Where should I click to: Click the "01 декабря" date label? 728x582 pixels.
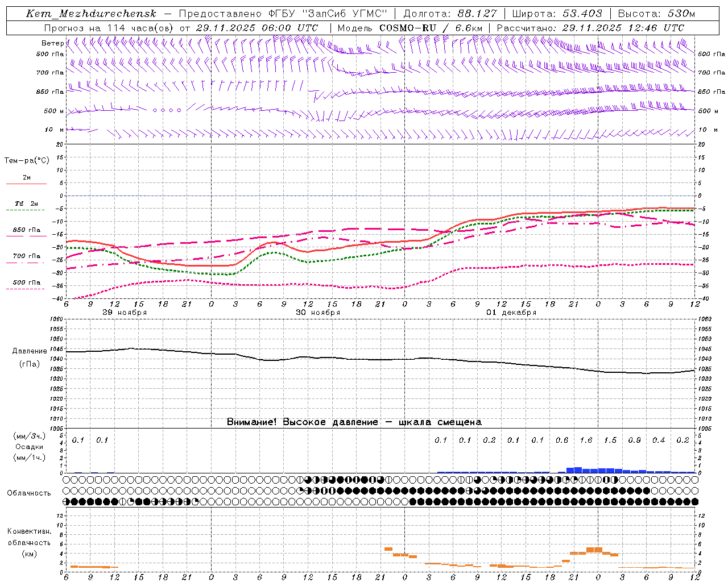click(511, 313)
